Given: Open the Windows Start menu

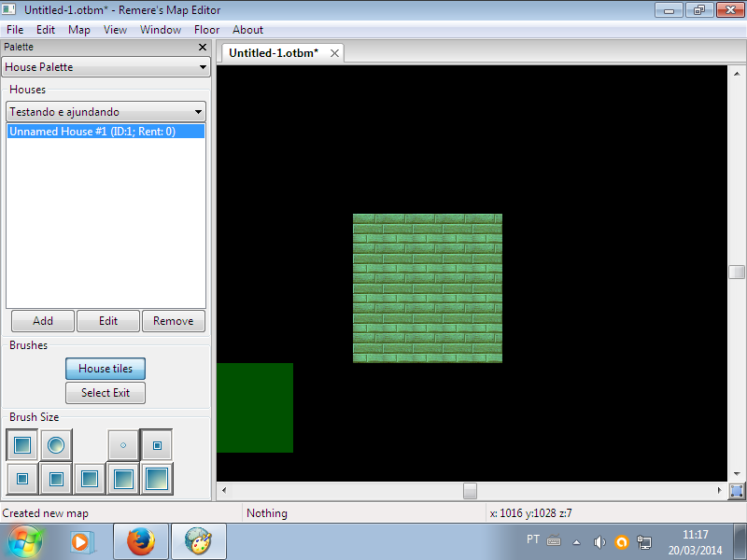Looking at the screenshot, I should (x=25, y=542).
